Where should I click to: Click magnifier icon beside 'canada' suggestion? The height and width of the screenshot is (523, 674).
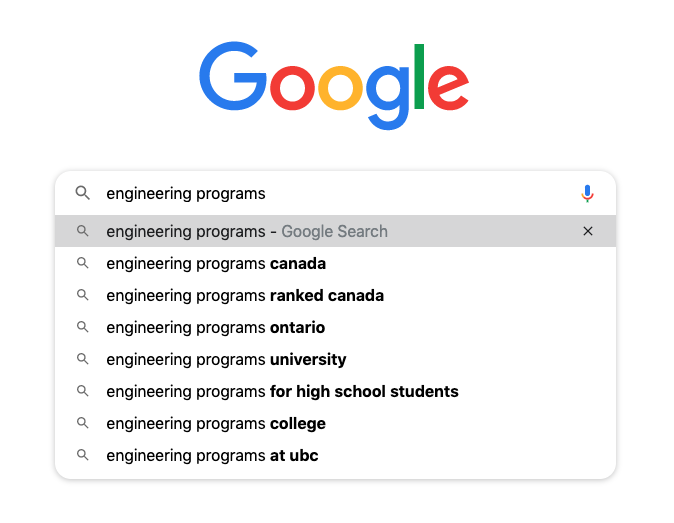click(83, 263)
